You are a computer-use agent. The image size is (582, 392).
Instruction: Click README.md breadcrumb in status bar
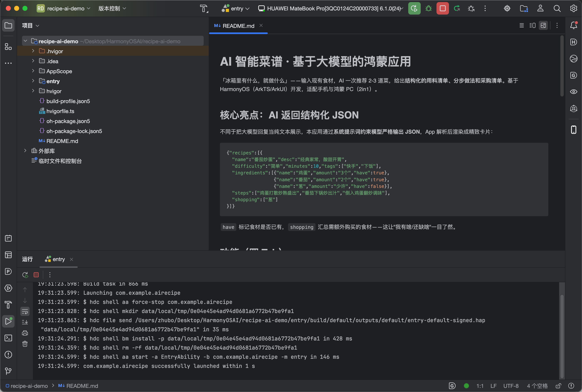[78, 386]
